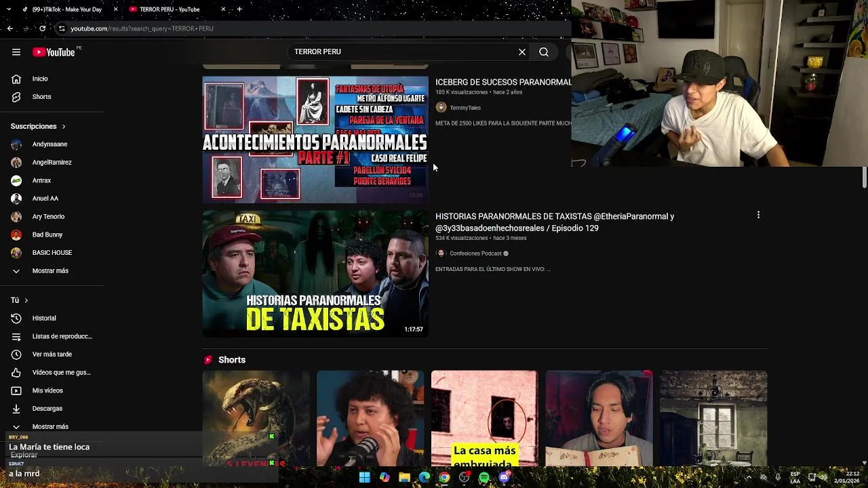The image size is (868, 488).
Task: Open AngelRamirez channel subscription
Action: point(52,163)
